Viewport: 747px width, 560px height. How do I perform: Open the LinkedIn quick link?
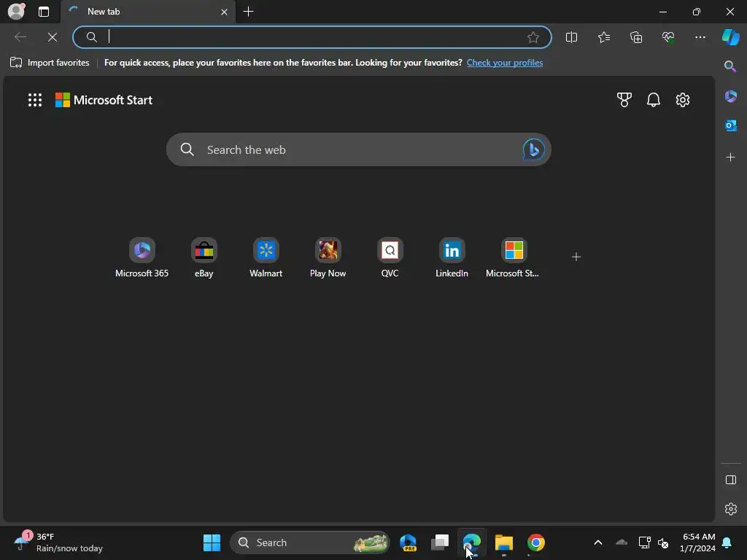tap(452, 257)
